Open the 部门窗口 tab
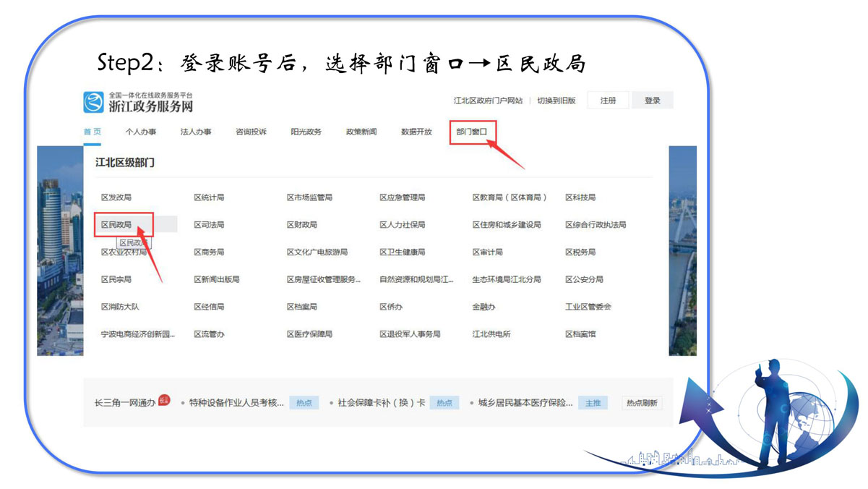This screenshot has width=868, height=489. click(472, 132)
